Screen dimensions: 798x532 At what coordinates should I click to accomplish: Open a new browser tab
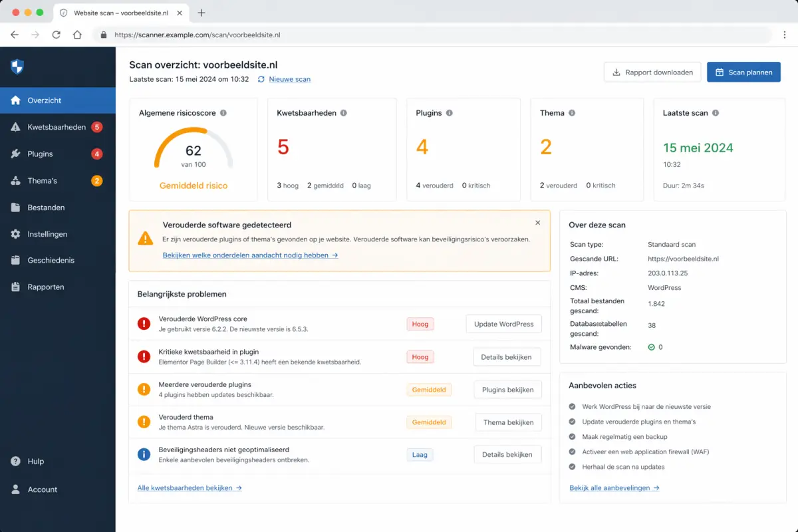[x=201, y=13]
